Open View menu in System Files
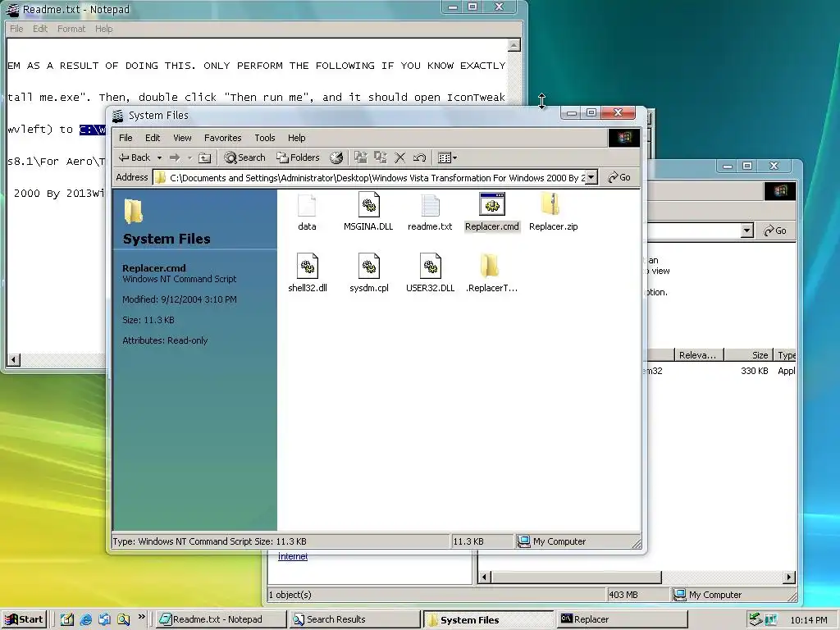 tap(182, 138)
